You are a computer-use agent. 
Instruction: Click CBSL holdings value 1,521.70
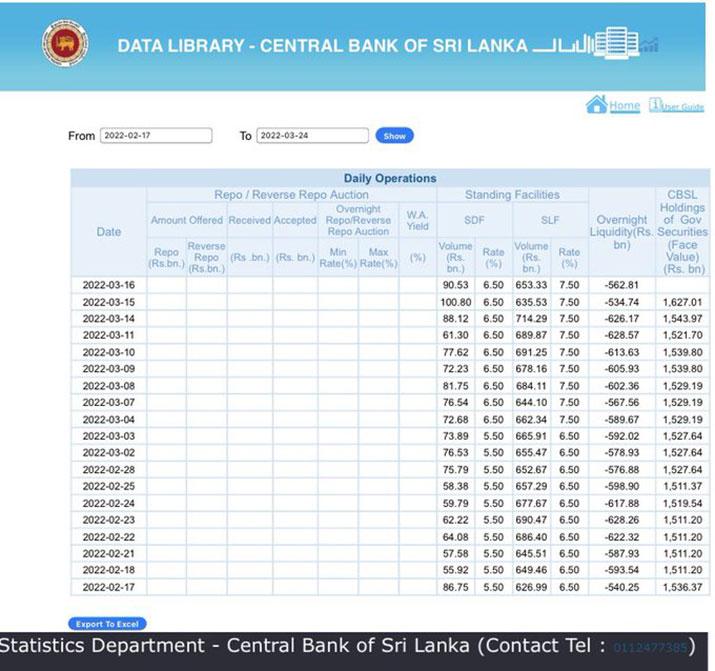coord(682,335)
